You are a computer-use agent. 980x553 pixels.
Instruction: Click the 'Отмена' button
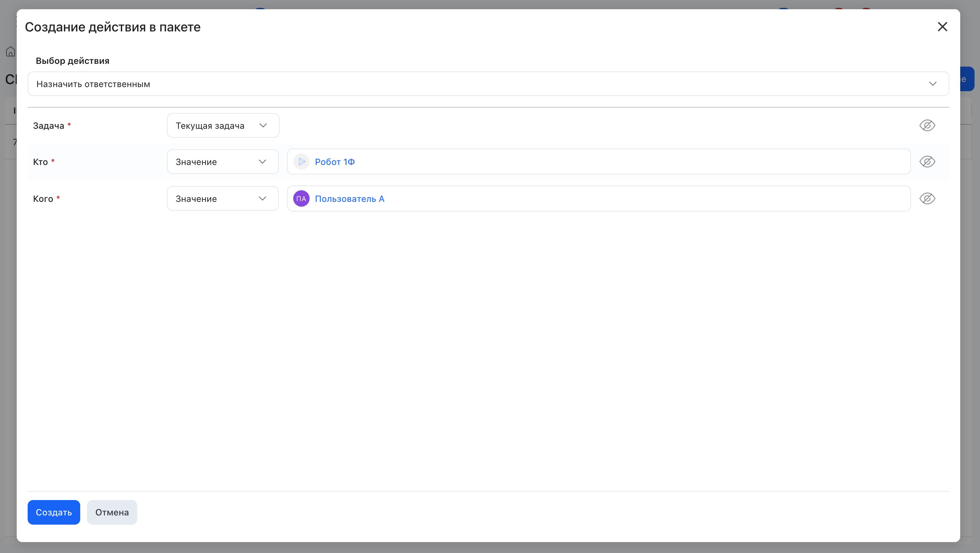pyautogui.click(x=112, y=512)
